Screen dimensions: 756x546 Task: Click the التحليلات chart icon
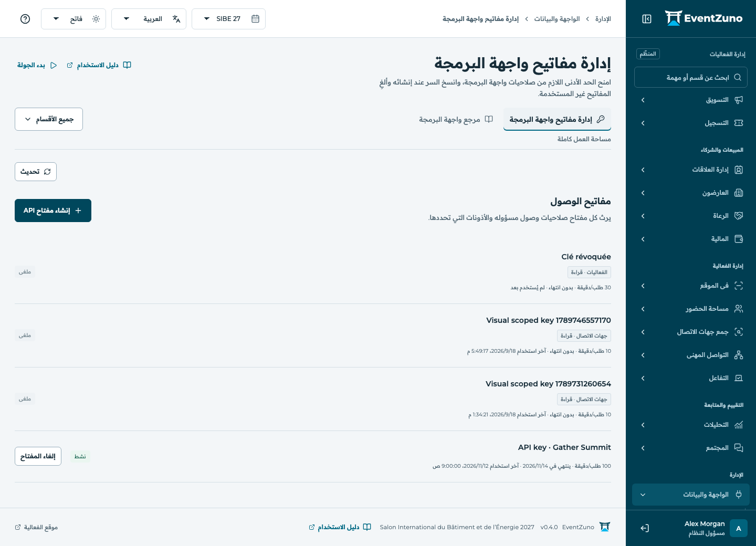click(x=739, y=425)
